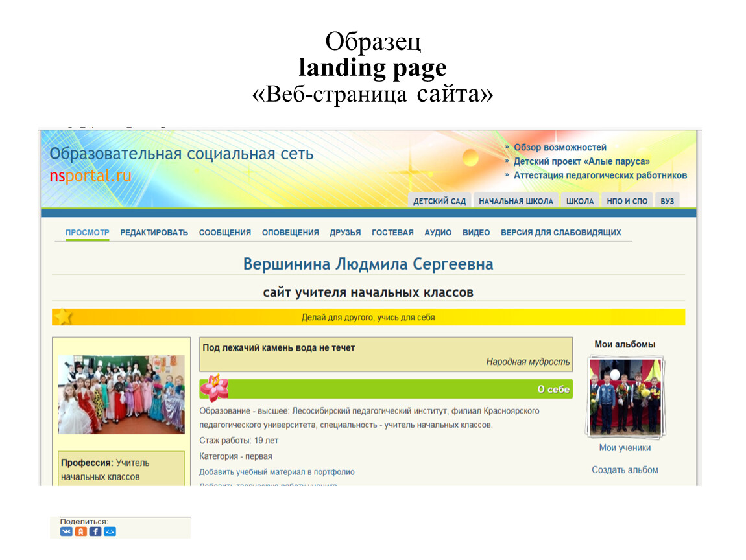Click the quote Под лежачий камень вода не течет
The height and width of the screenshot is (560, 746).
[279, 347]
